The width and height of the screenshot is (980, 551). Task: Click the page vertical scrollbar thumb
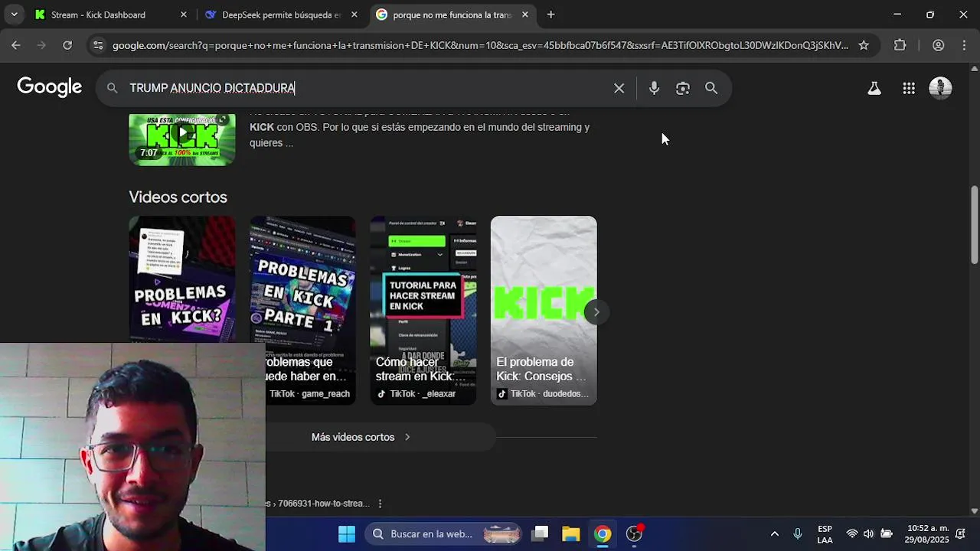tap(975, 225)
